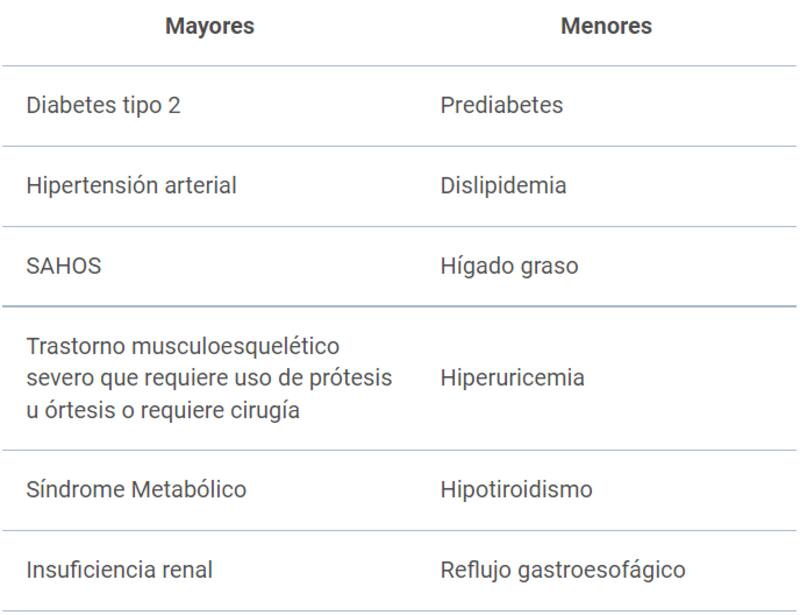Screen dimensions: 800x615
Task: Click the Menores column header
Action: tap(606, 27)
